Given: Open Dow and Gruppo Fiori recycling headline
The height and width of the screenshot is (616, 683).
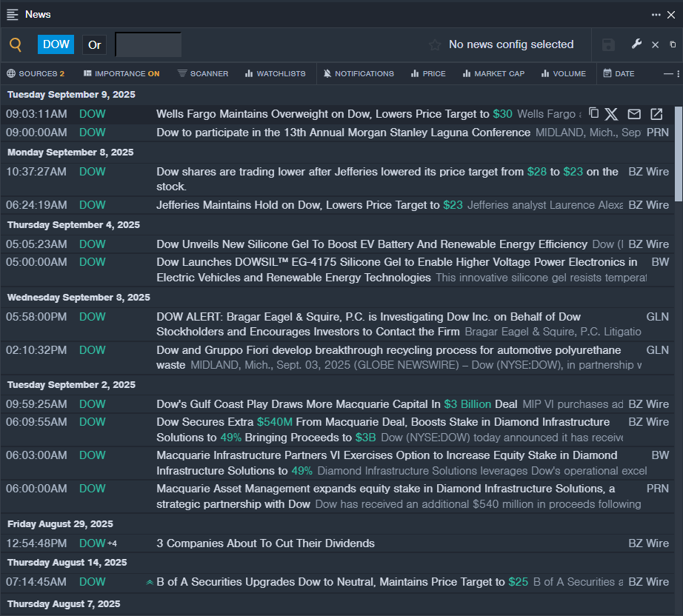Looking at the screenshot, I should point(389,358).
